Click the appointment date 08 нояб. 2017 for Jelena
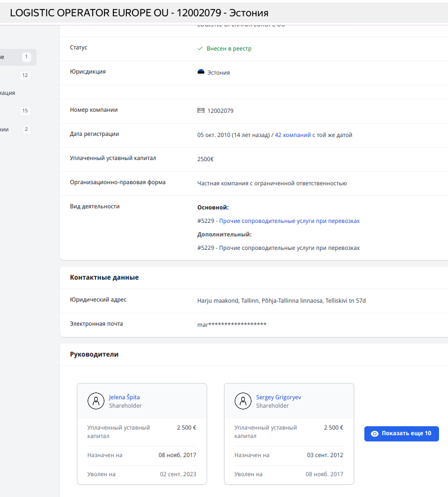 [177, 455]
